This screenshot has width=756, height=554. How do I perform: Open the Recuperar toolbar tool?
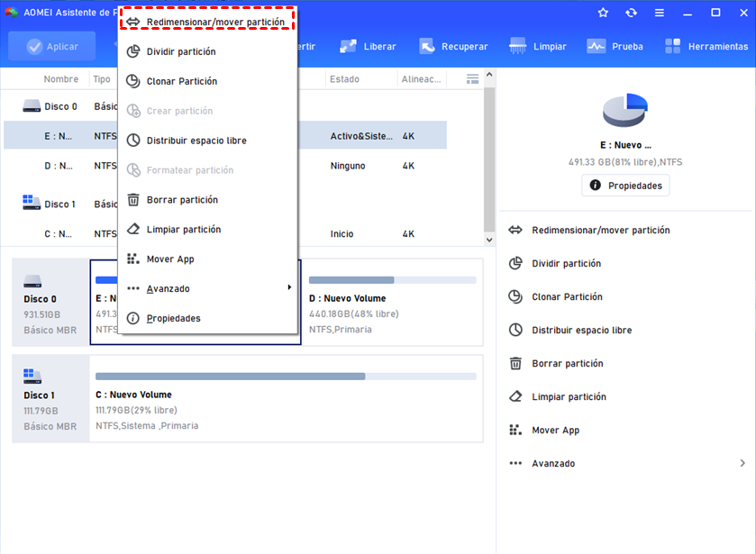[453, 46]
